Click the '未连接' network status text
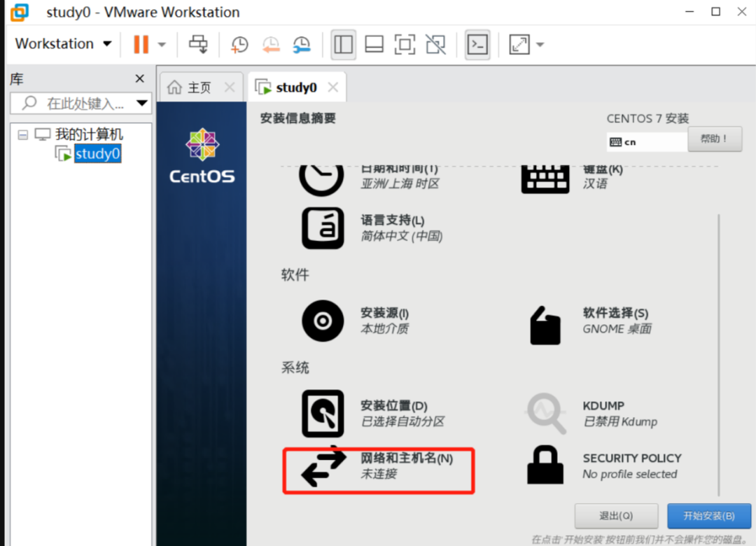Screen dimensions: 756x546 [379, 474]
